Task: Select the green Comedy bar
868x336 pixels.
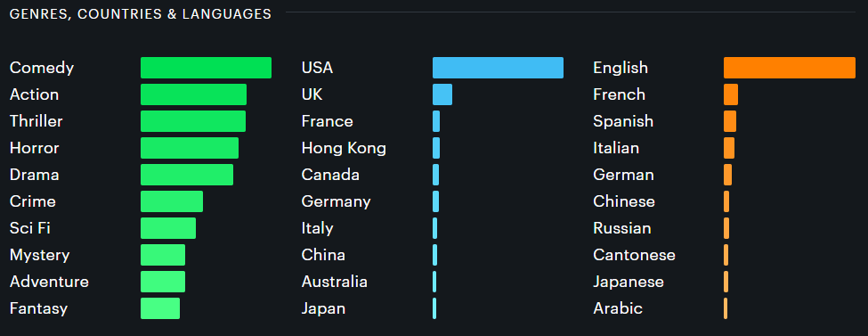Action: (x=206, y=68)
